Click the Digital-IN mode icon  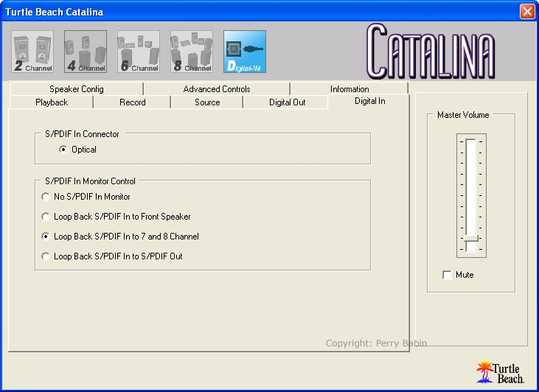coord(245,52)
